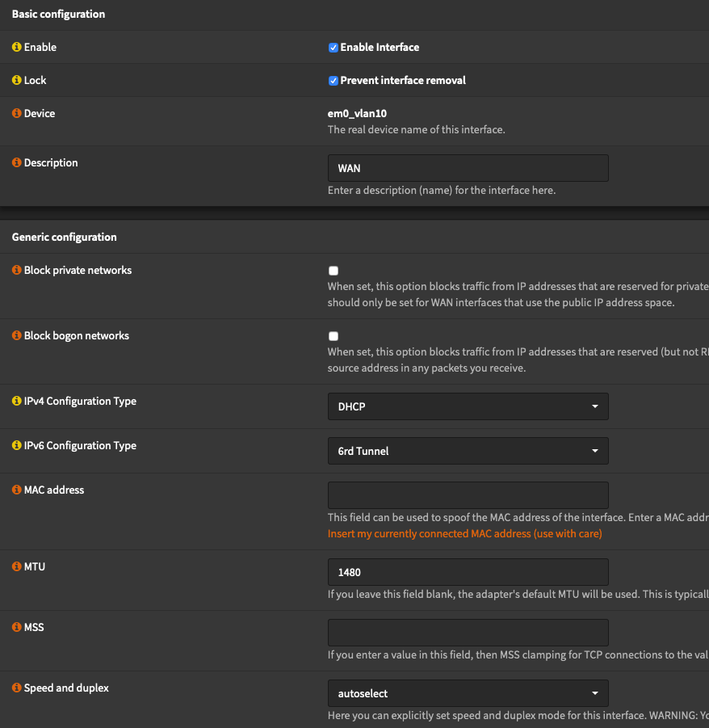Click the info icon next to MSS
The width and height of the screenshot is (709, 728).
[x=17, y=628]
